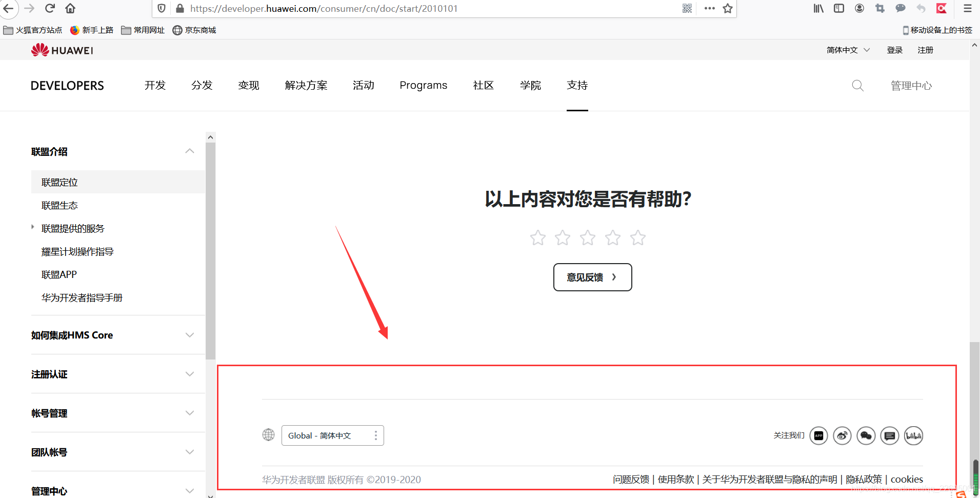This screenshot has height=498, width=980.
Task: Bookmark this page with star icon
Action: [x=728, y=8]
